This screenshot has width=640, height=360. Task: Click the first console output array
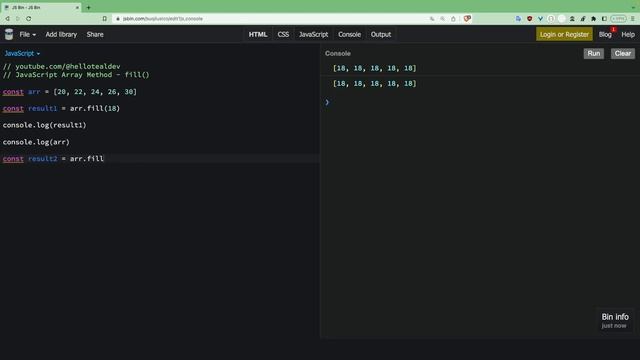pos(375,68)
